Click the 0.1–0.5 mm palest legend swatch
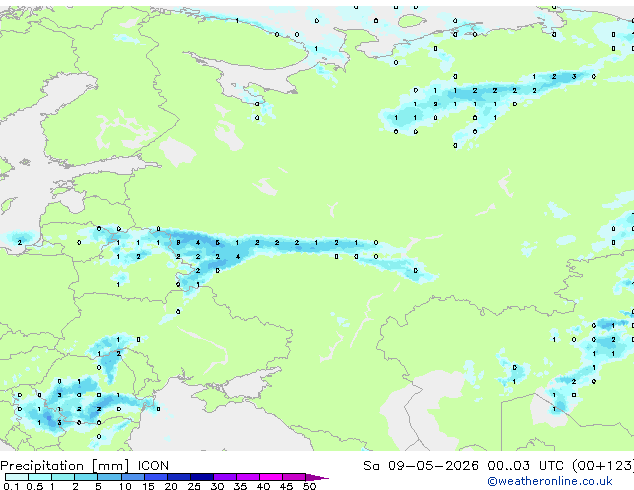Image resolution: width=634 pixels, height=490 pixels. click(x=17, y=477)
